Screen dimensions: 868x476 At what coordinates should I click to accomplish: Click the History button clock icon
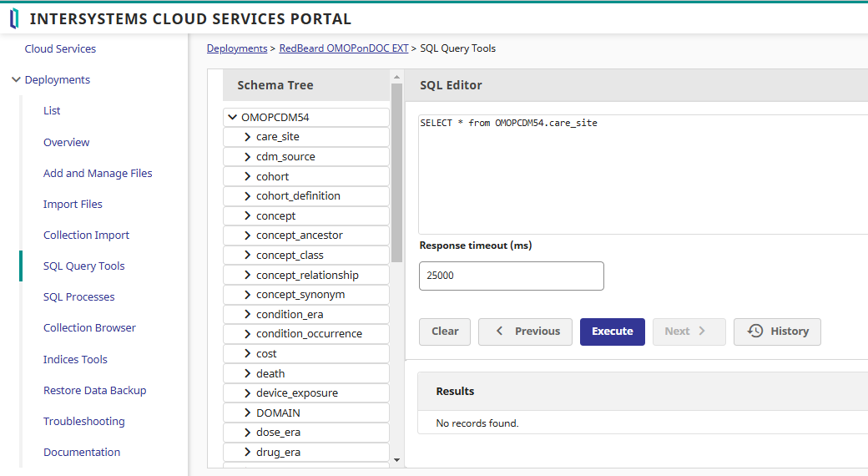coord(755,332)
